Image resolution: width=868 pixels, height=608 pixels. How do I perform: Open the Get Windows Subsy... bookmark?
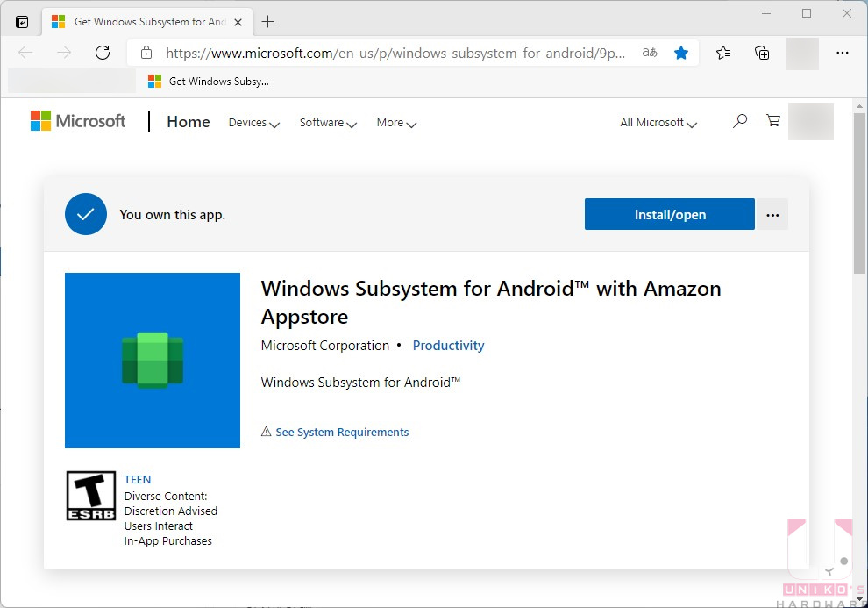click(209, 82)
